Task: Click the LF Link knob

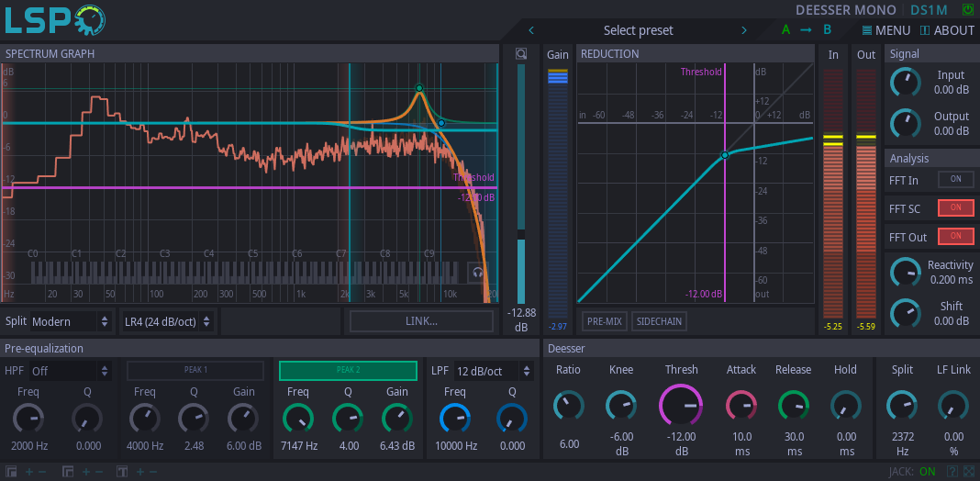Action: coord(953,406)
